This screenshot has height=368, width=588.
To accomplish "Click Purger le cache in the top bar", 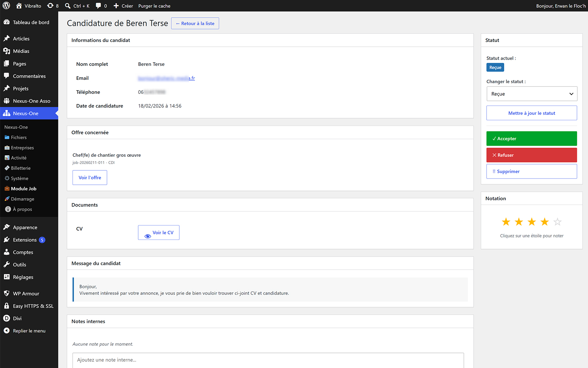I will point(154,6).
